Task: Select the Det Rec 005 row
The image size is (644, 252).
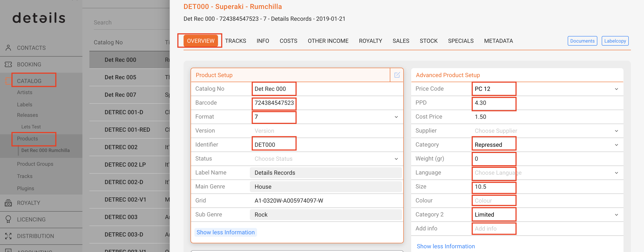Action: tap(129, 77)
